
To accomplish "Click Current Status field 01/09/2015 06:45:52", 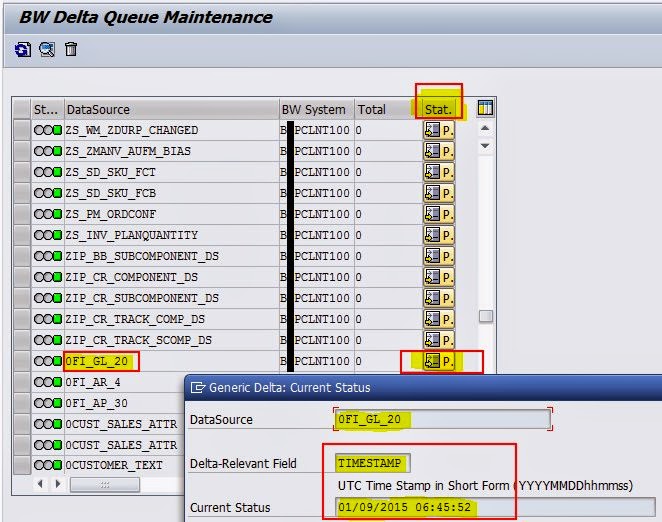I will [495, 507].
